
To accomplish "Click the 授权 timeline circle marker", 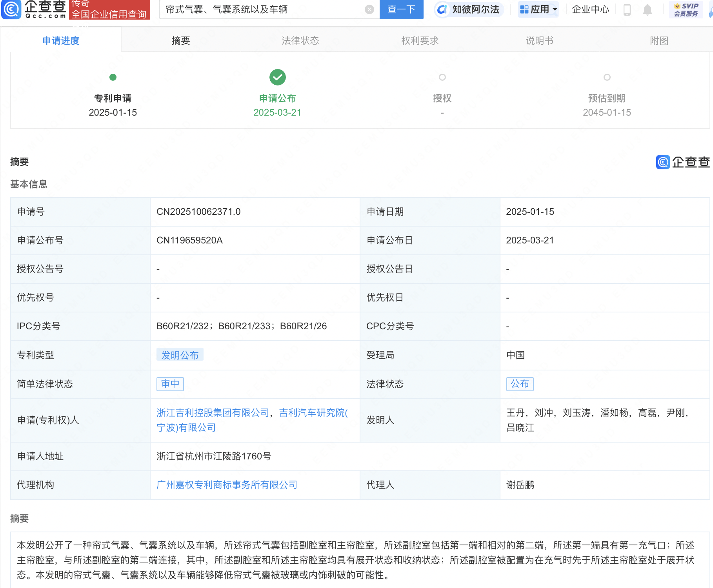I will click(442, 77).
